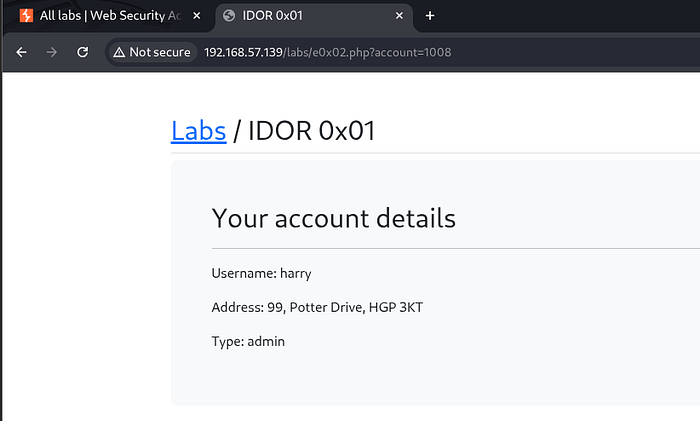Reload the IDOR 0x01 page
The width and height of the screenshot is (700, 421).
click(x=83, y=52)
